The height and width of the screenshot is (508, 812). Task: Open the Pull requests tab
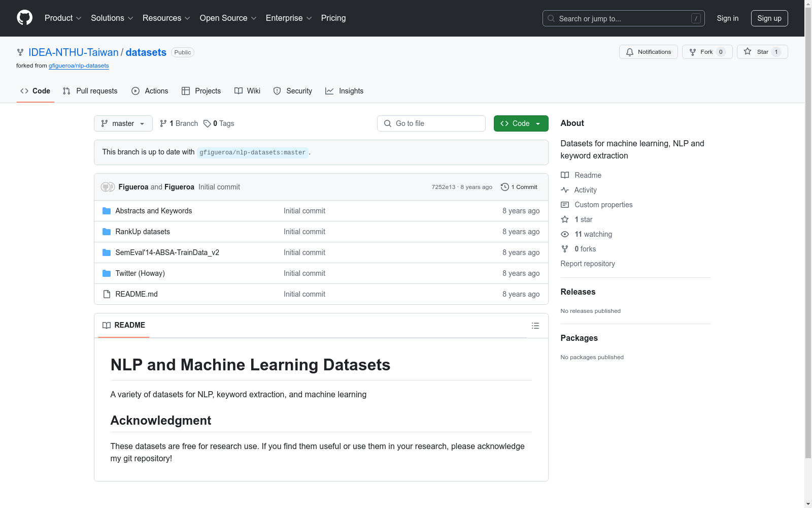tap(90, 91)
